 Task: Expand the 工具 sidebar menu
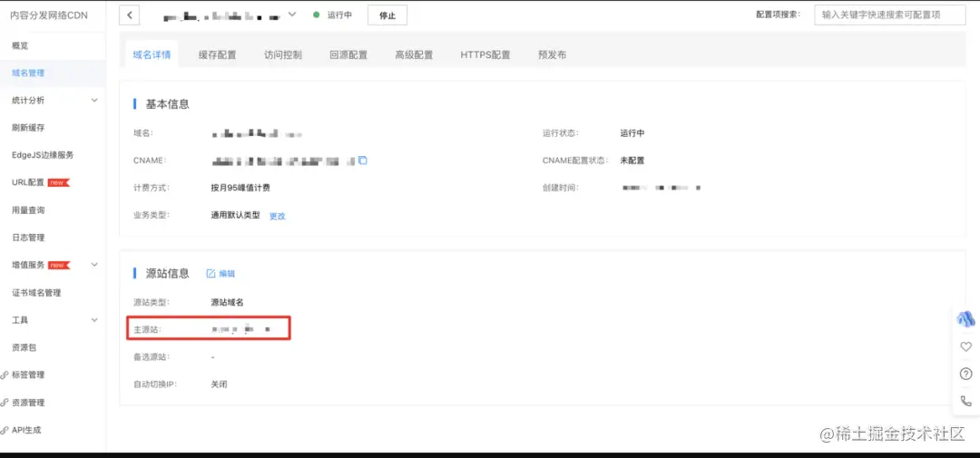(94, 320)
